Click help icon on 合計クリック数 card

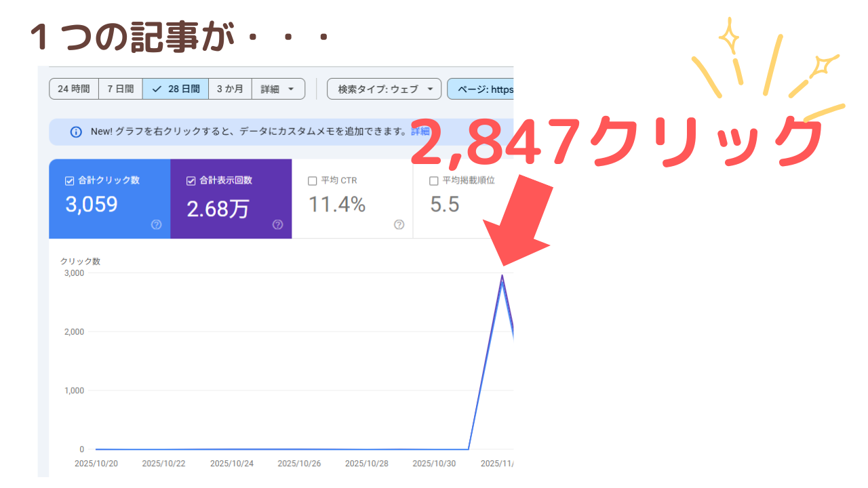pos(156,224)
